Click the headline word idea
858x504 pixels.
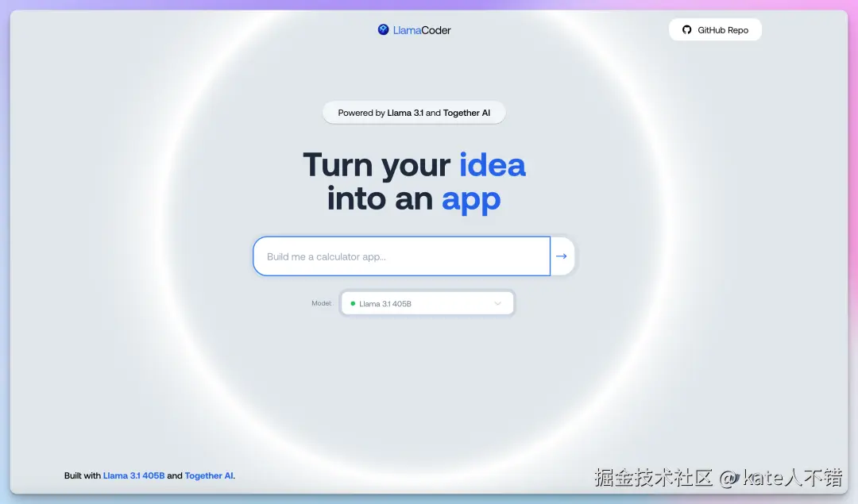pyautogui.click(x=492, y=165)
